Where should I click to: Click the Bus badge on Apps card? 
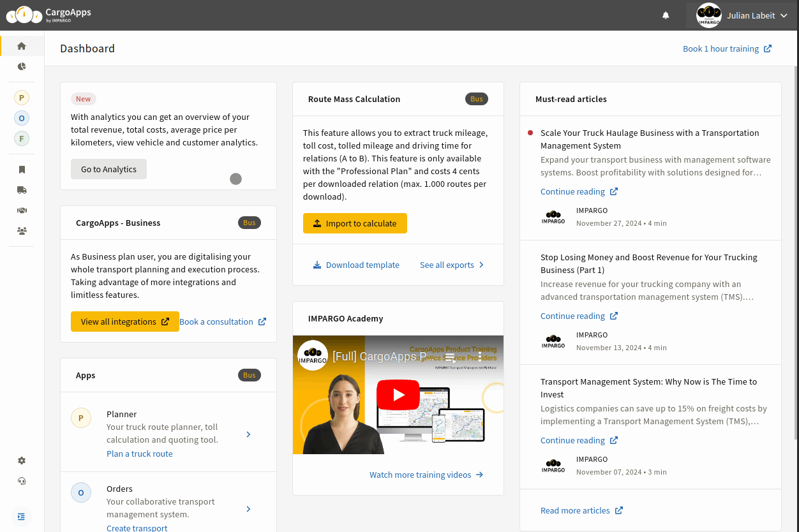(250, 375)
